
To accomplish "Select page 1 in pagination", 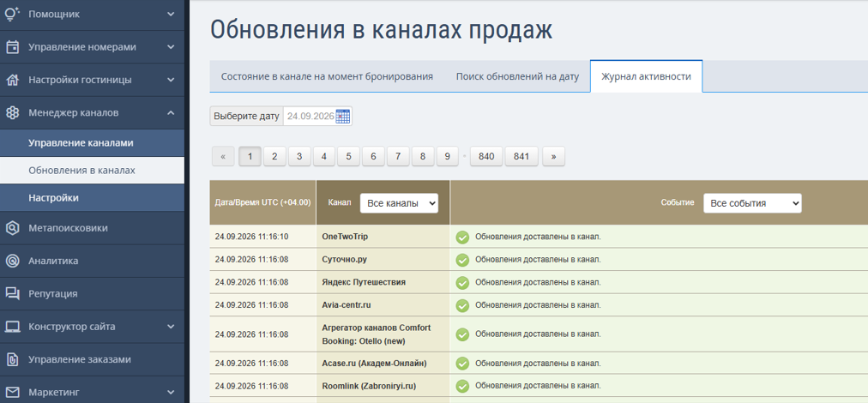I will tap(250, 157).
